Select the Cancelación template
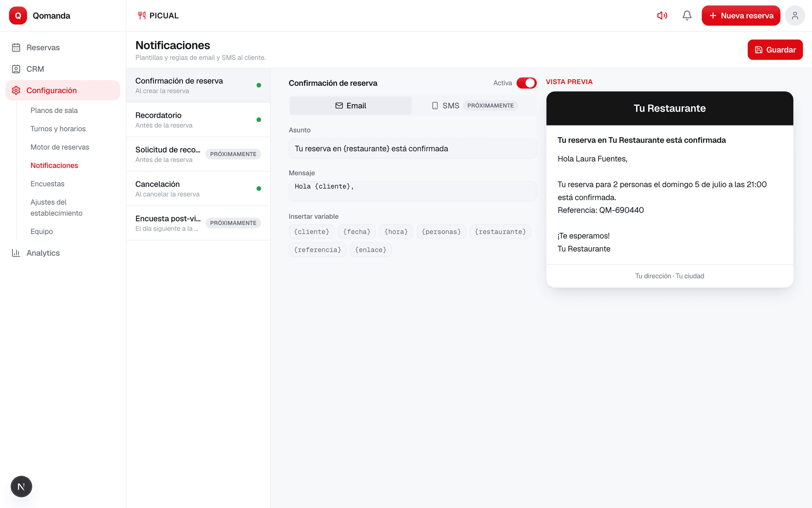 (x=198, y=189)
